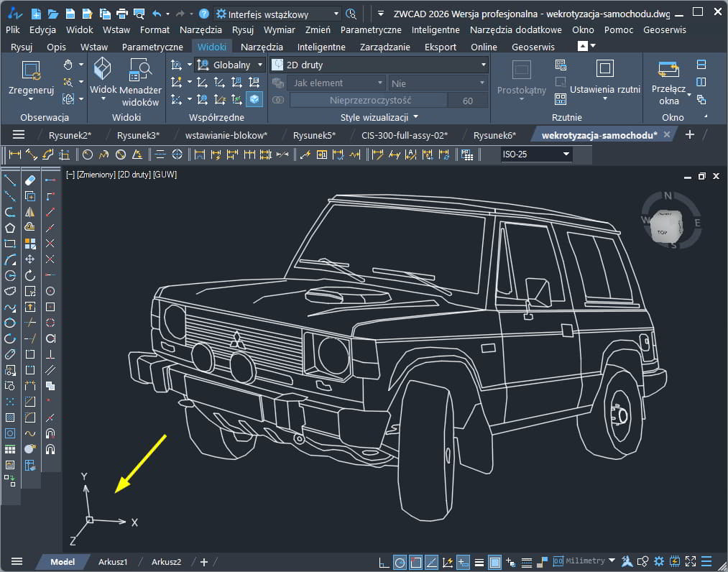Open the Parametryczne menu in menu bar
The width and height of the screenshot is (728, 572).
(x=371, y=29)
